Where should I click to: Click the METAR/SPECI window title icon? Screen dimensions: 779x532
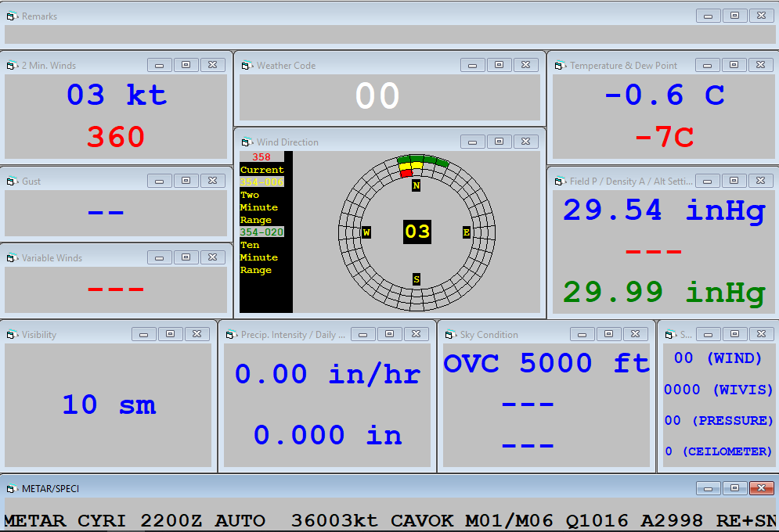tap(12, 489)
